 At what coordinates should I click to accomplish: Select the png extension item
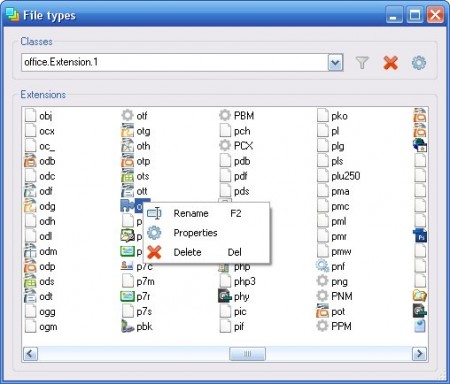coord(332,281)
